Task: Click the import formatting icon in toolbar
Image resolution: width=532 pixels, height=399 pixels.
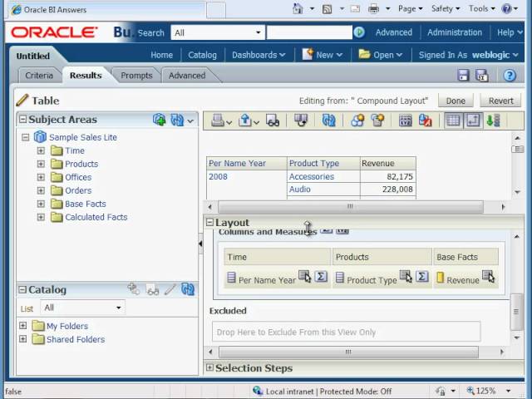Action: tap(426, 121)
